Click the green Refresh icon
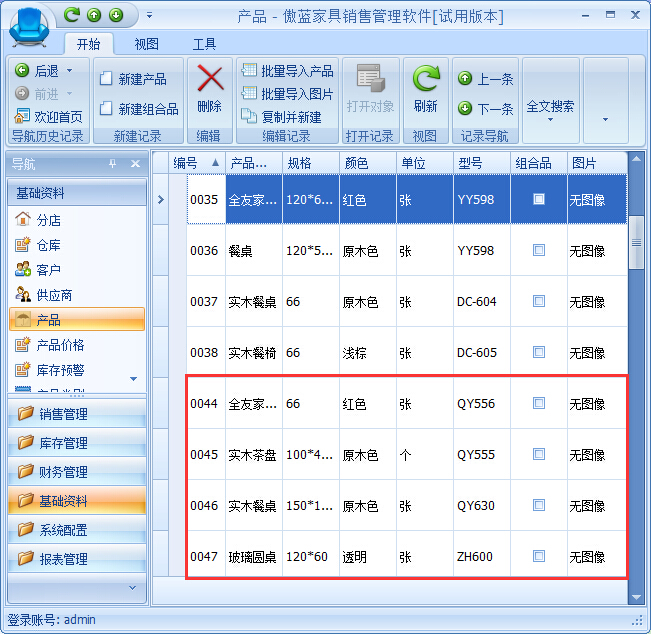The image size is (651, 634). click(426, 80)
